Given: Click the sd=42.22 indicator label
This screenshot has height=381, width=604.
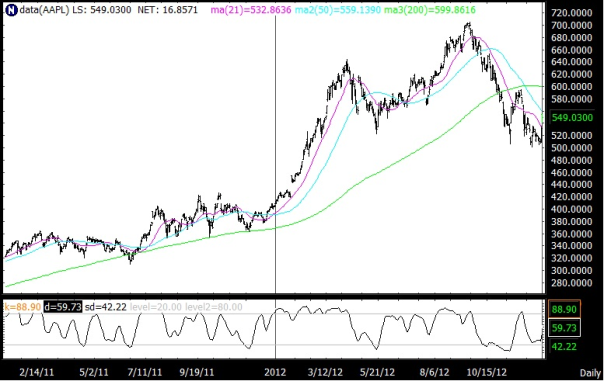Looking at the screenshot, I should [106, 307].
